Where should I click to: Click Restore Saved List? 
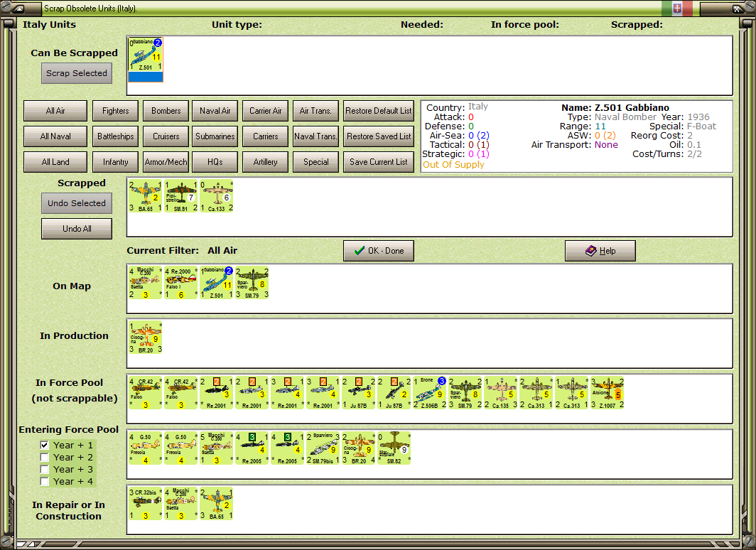[x=379, y=136]
